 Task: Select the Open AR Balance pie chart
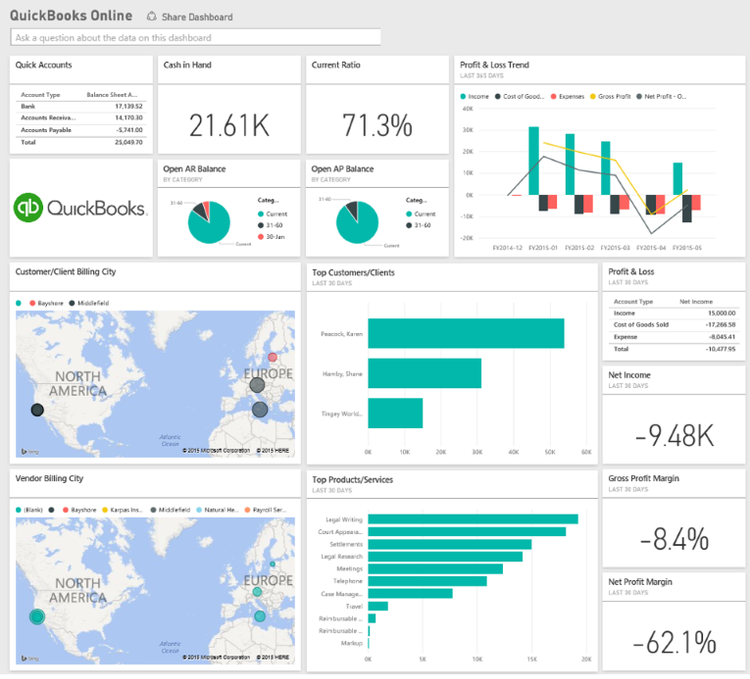pyautogui.click(x=209, y=222)
